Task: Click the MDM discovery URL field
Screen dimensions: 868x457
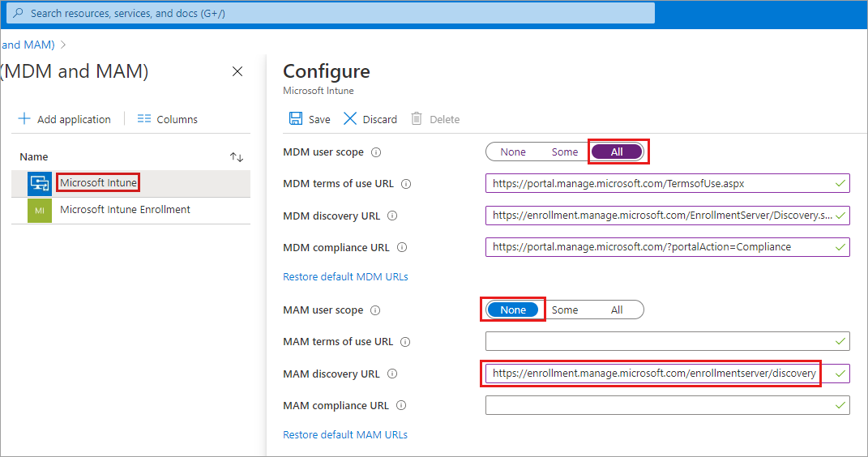Action: [x=668, y=216]
